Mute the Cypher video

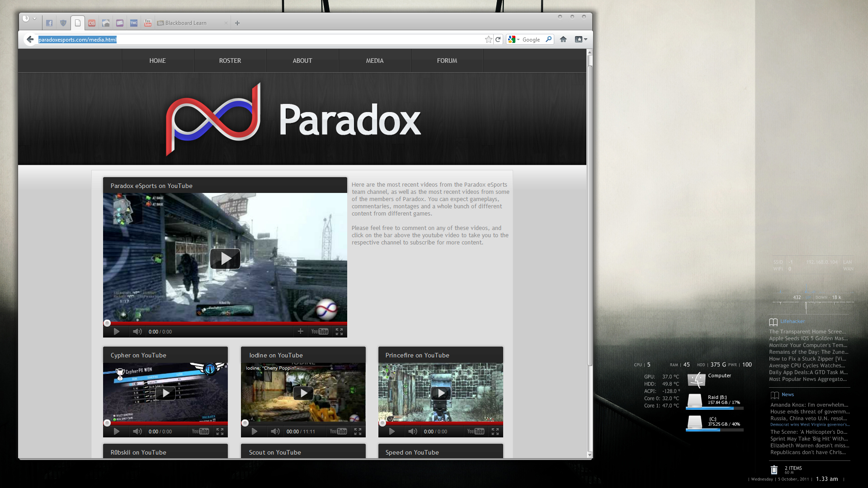(137, 432)
